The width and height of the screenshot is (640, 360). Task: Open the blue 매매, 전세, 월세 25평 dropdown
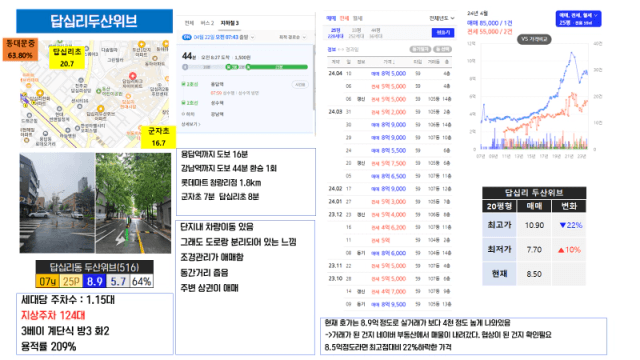[x=578, y=19]
